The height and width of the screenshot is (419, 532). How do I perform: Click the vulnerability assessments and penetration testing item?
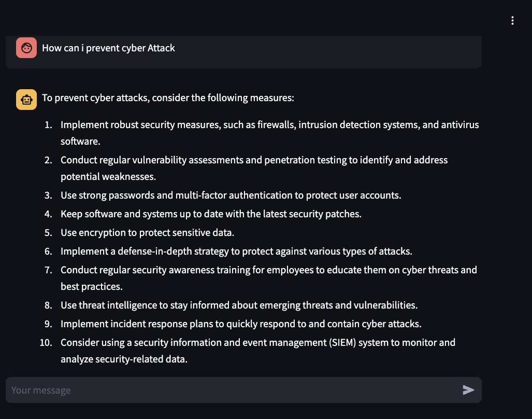pos(254,160)
